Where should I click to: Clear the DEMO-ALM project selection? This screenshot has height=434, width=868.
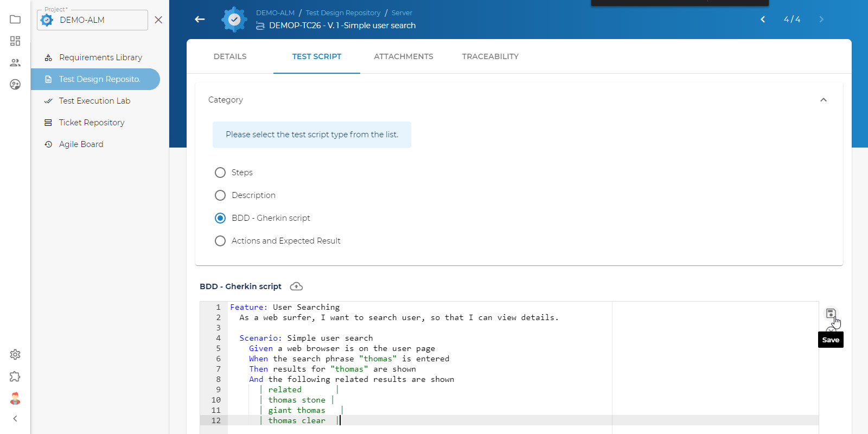coord(158,20)
